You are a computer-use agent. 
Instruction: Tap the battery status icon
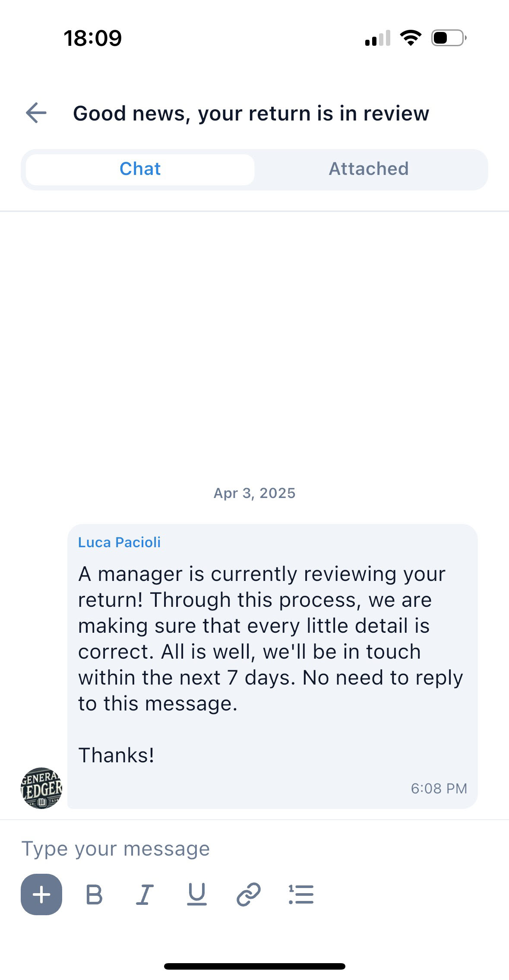[x=449, y=38]
